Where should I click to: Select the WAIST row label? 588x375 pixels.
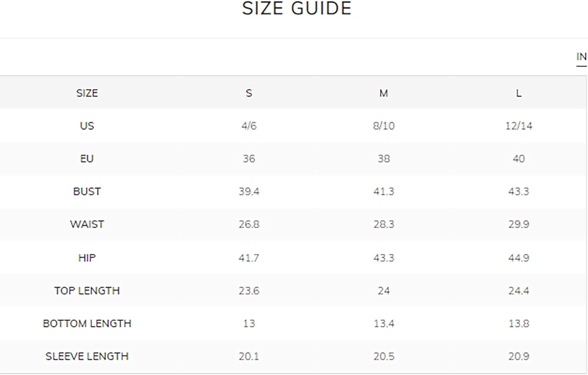(x=87, y=224)
